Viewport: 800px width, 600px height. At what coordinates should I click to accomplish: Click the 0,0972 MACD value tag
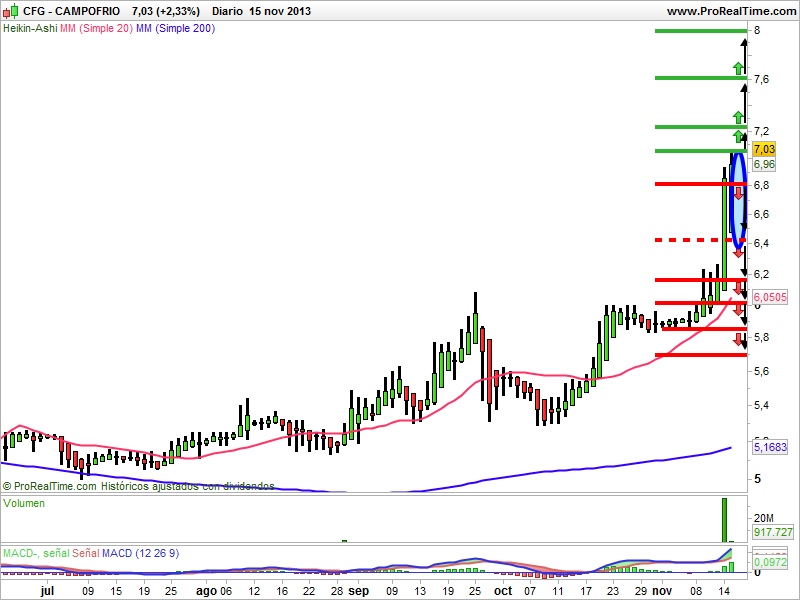tap(770, 562)
